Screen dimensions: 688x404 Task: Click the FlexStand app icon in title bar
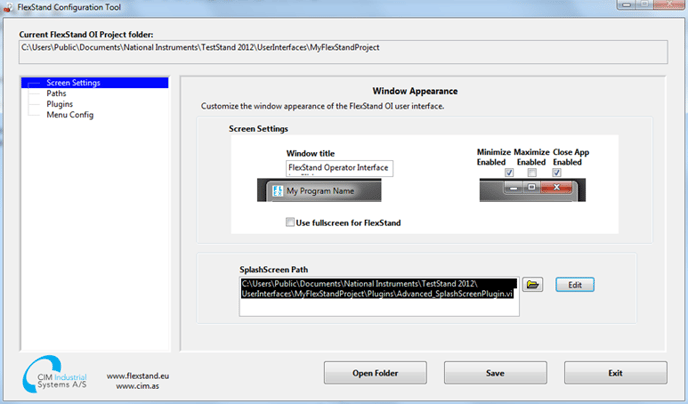8,7
